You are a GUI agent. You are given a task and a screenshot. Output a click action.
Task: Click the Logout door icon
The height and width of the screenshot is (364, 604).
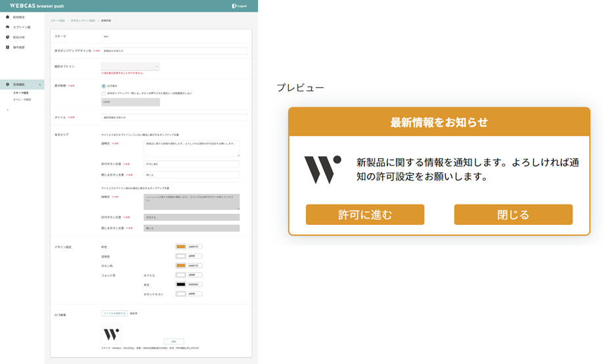click(234, 6)
